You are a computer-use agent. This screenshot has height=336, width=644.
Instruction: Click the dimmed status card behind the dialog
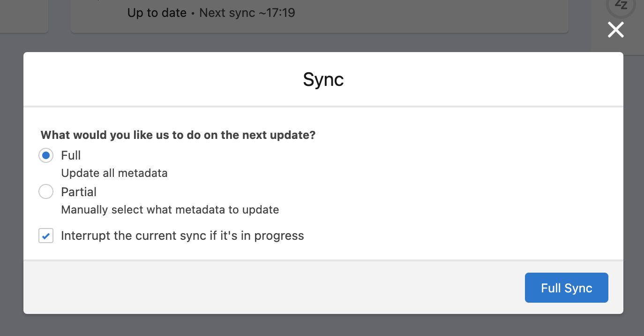tap(319, 15)
